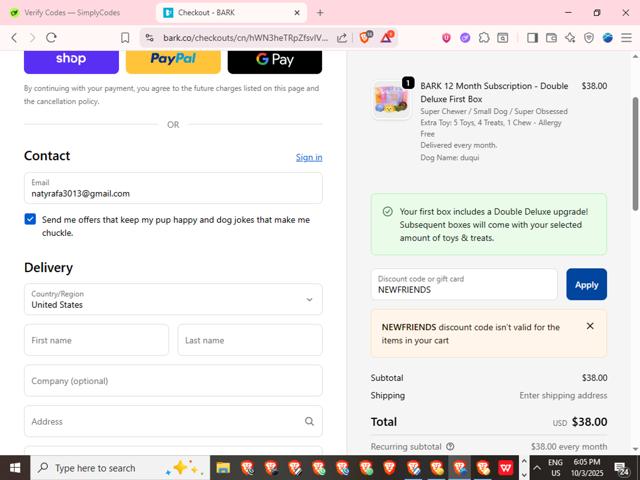
Task: Click the 'Dog Name: duqui' text
Action: point(450,158)
